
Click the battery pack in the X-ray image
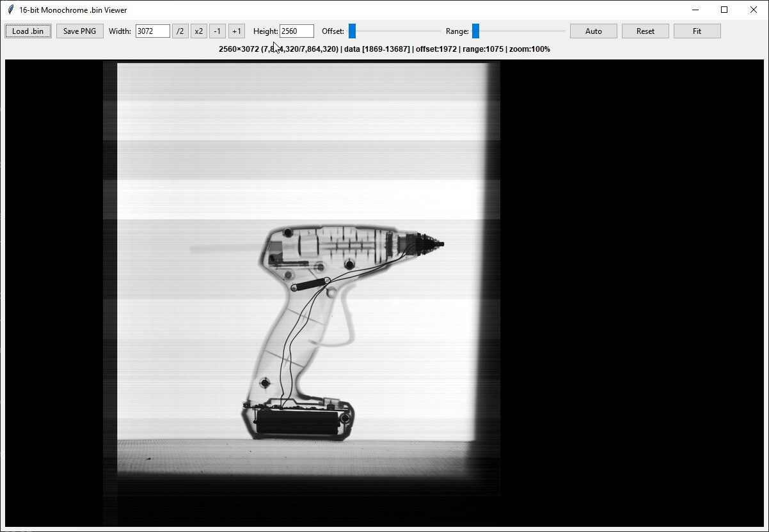297,423
